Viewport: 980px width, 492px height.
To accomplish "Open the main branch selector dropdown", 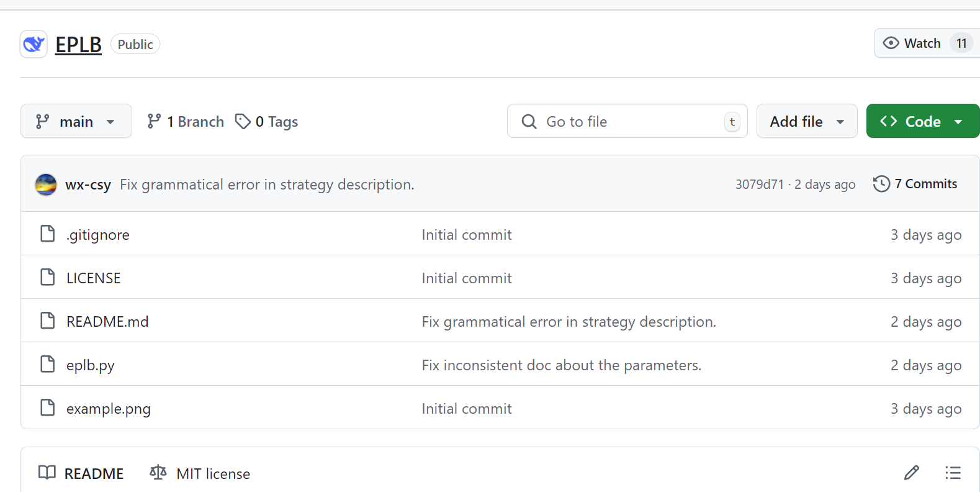I will tap(76, 121).
